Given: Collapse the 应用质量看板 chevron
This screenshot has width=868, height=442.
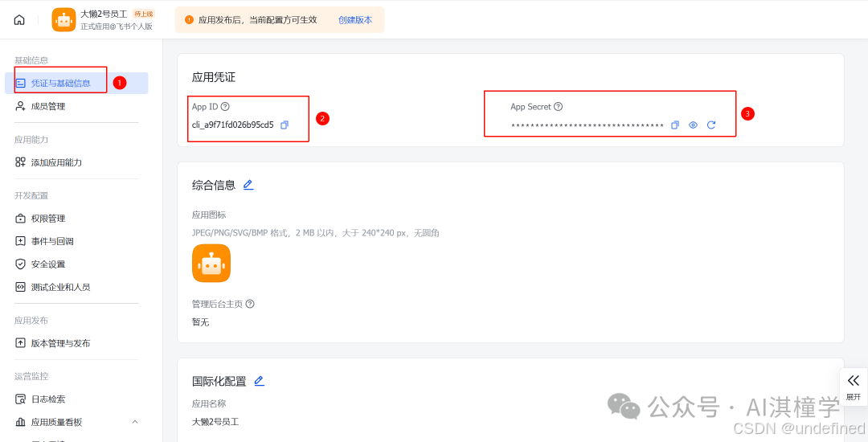Looking at the screenshot, I should click(135, 422).
